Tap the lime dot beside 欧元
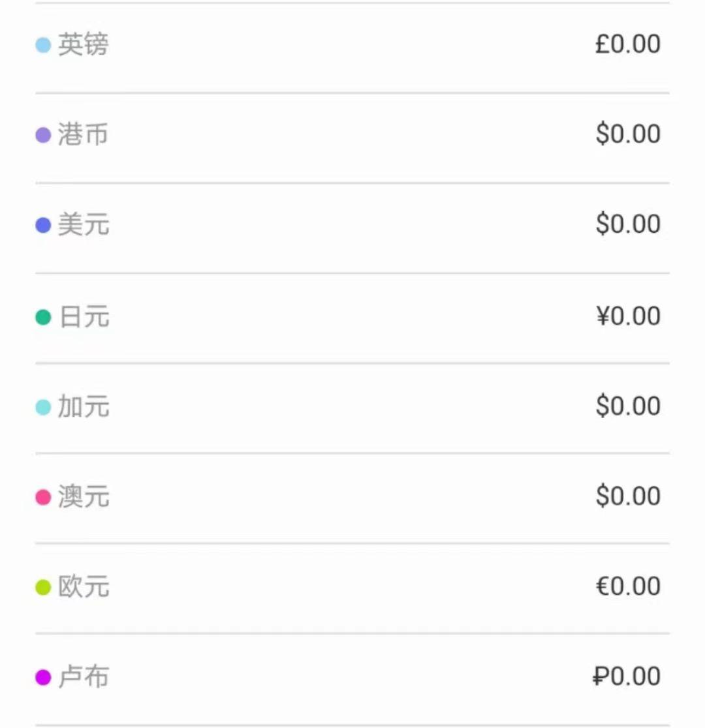Viewport: 705px width, 728px height. [43, 588]
